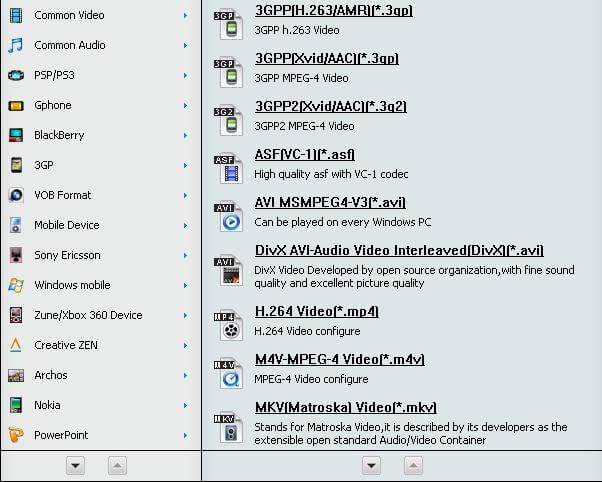The width and height of the screenshot is (602, 482).
Task: Click the Gphone category icon
Action: [16, 105]
